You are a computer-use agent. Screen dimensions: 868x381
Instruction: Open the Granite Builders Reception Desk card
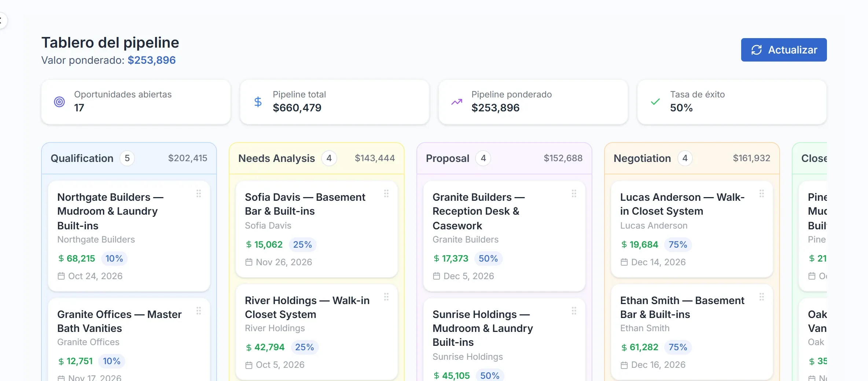pos(504,236)
